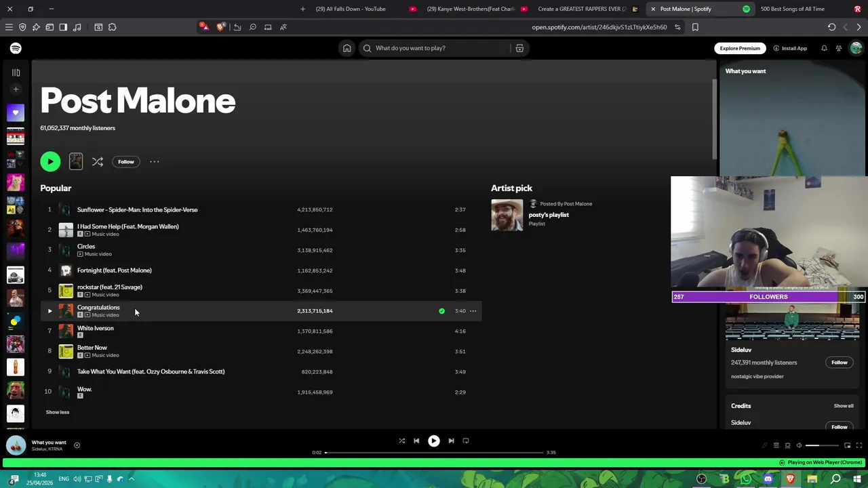Adjust the volume slider
The height and width of the screenshot is (488, 868).
pyautogui.click(x=822, y=445)
